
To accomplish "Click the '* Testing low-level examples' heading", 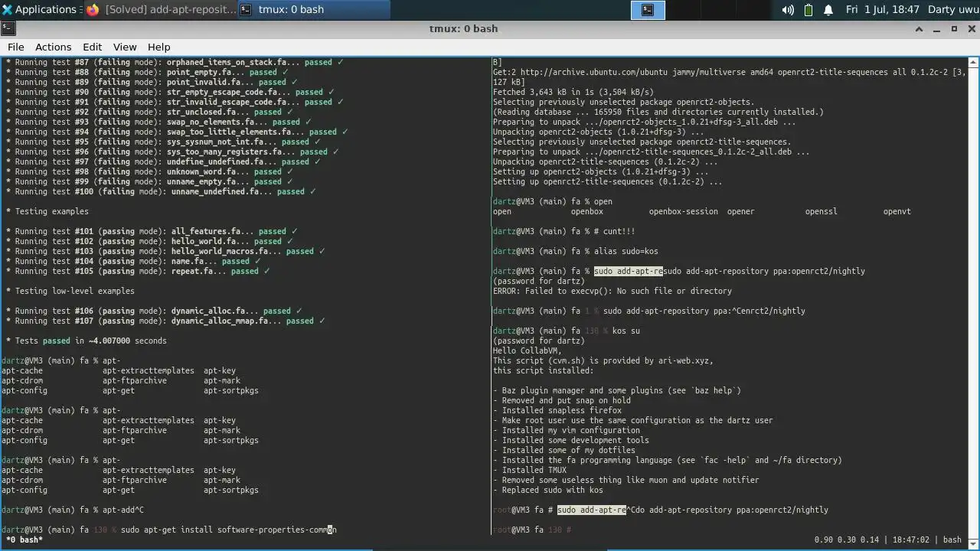I will click(70, 291).
